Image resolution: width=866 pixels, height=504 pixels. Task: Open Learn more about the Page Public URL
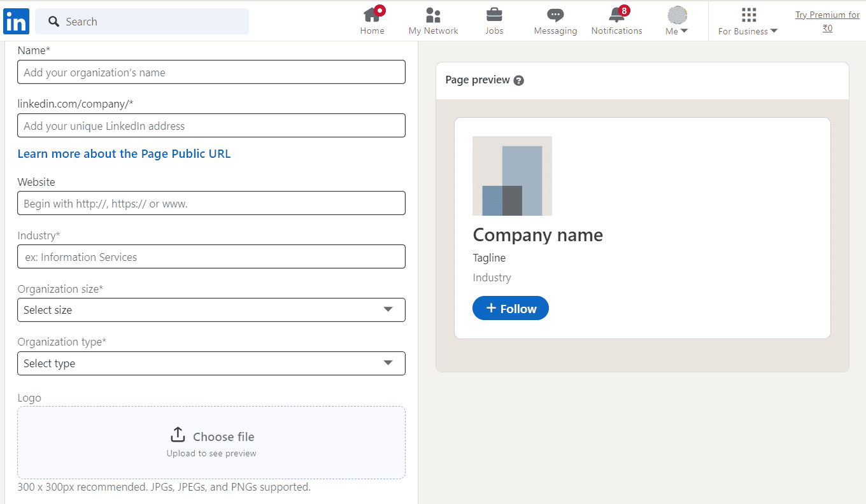click(x=124, y=154)
